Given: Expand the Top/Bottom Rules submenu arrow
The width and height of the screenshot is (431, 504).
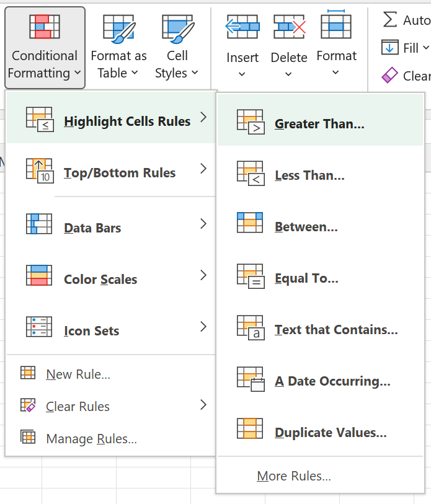Looking at the screenshot, I should pyautogui.click(x=203, y=169).
